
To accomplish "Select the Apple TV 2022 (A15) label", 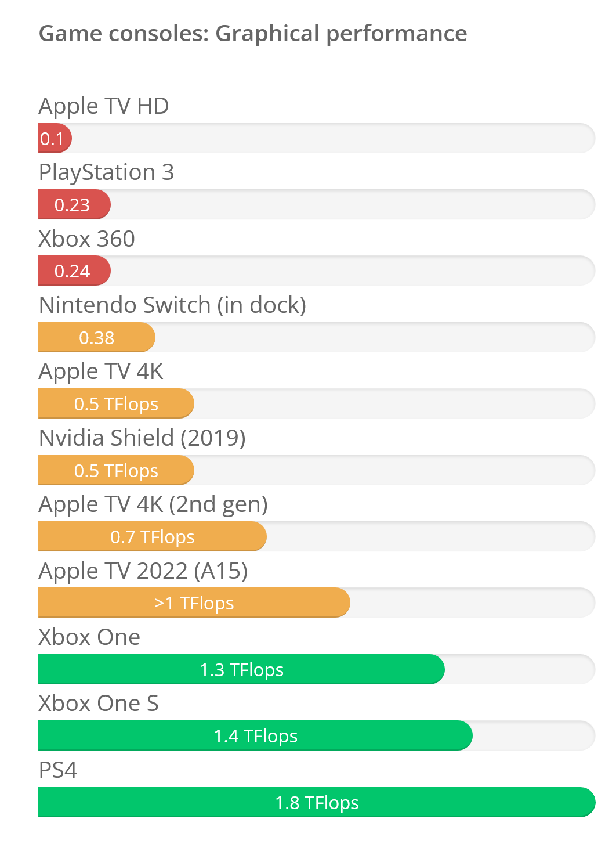I will point(143,571).
